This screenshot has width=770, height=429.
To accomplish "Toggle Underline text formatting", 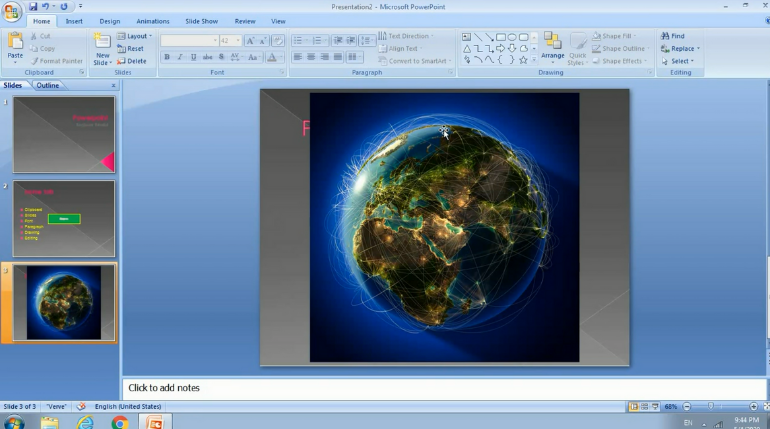I will tap(193, 57).
